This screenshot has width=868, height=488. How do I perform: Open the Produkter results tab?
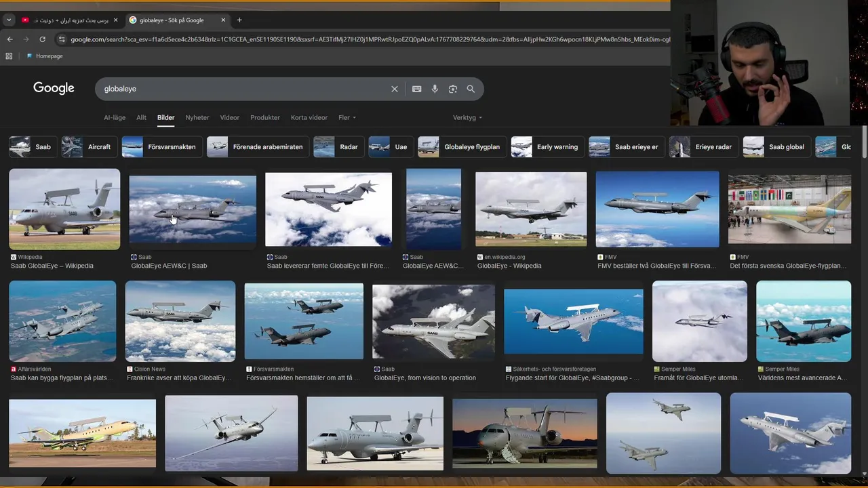point(265,117)
